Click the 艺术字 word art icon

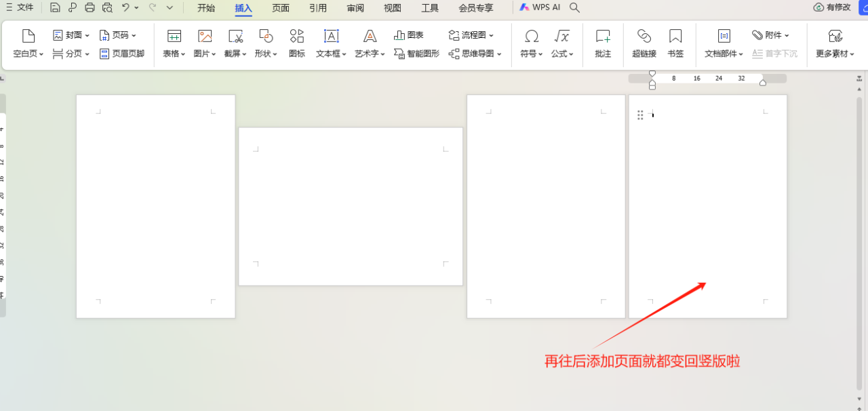(370, 36)
